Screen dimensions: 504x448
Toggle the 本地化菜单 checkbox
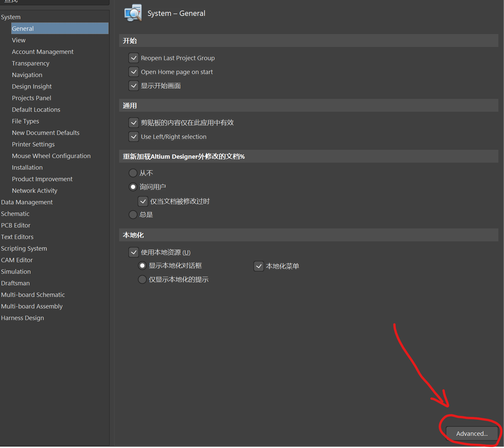(258, 266)
